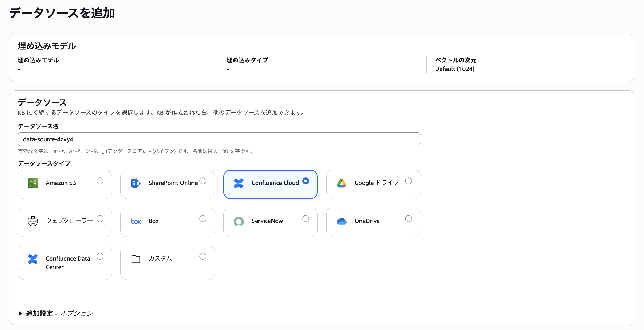Click the Confluence Cloud logo icon

[239, 183]
